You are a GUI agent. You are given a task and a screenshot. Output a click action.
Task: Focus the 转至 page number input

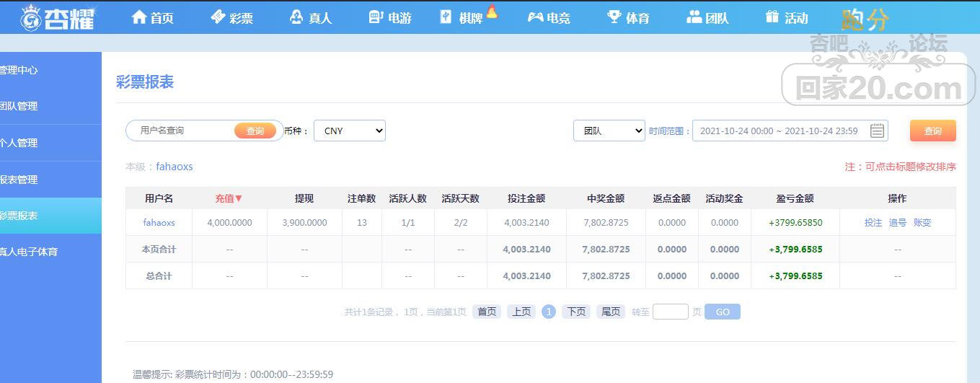[x=671, y=312]
